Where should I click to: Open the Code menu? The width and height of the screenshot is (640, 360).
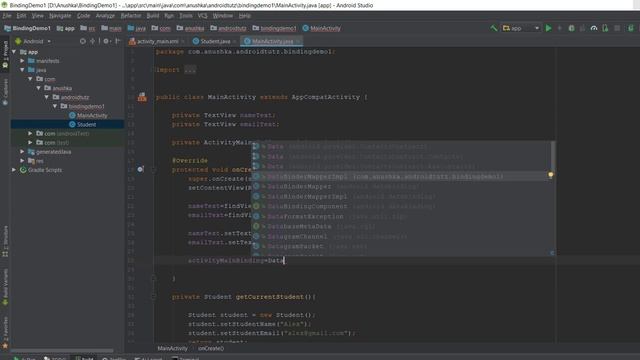click(83, 16)
